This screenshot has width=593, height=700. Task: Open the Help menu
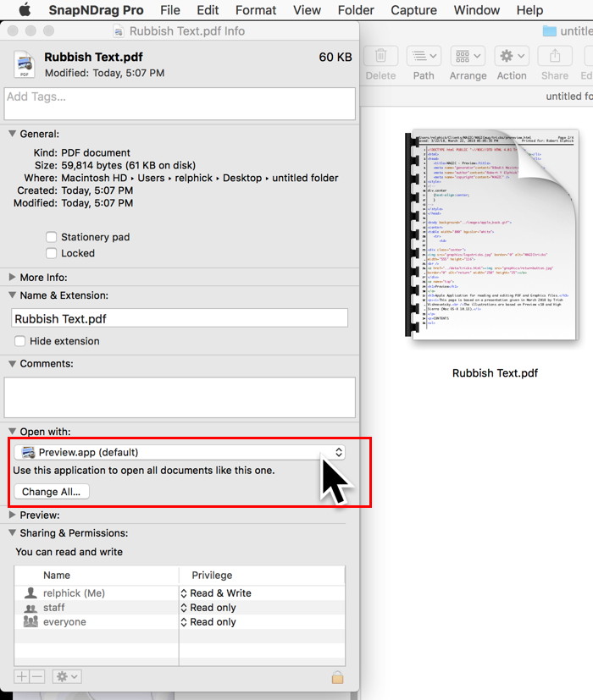tap(529, 10)
